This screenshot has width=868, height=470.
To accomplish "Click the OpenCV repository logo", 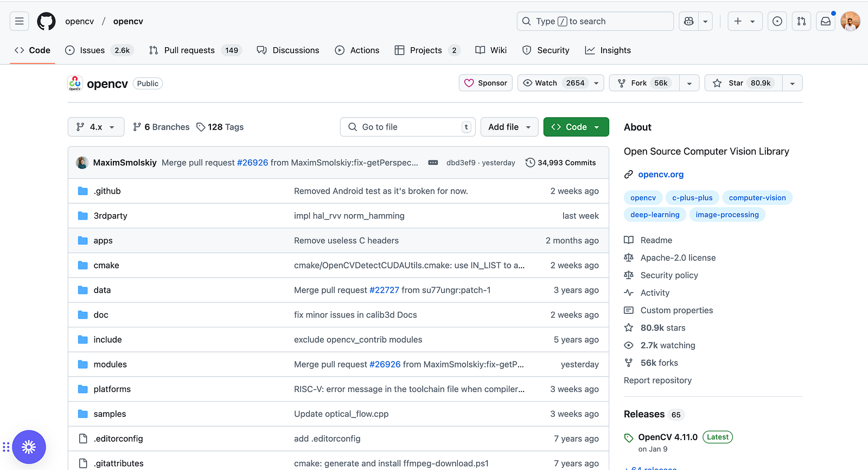I will [x=75, y=83].
